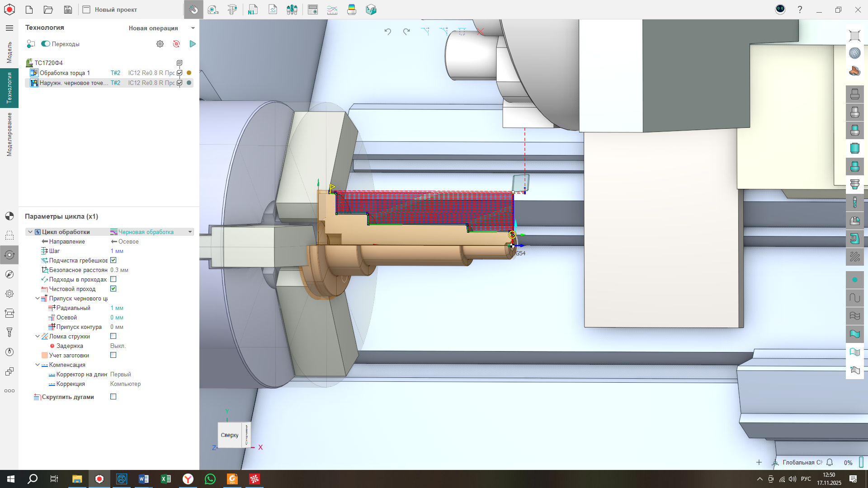Uncheck the Подчистка гребешков checkbox
The height and width of the screenshot is (488, 868).
(x=113, y=260)
